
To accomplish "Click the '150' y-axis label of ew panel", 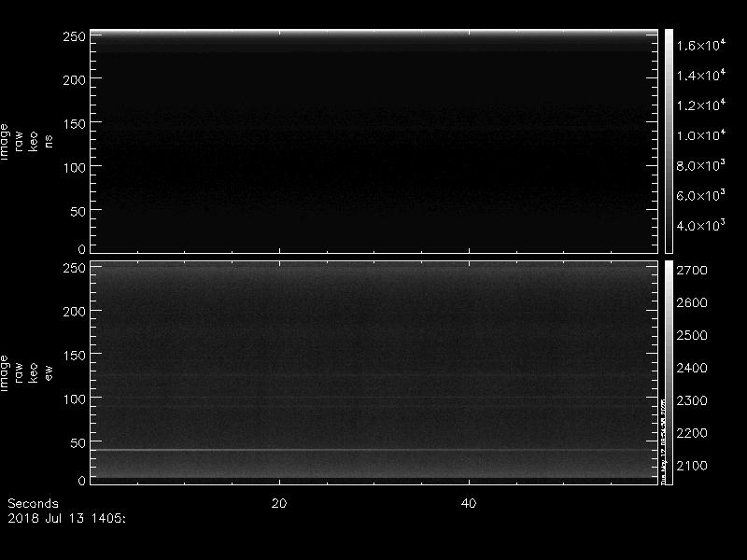I will 75,356.
